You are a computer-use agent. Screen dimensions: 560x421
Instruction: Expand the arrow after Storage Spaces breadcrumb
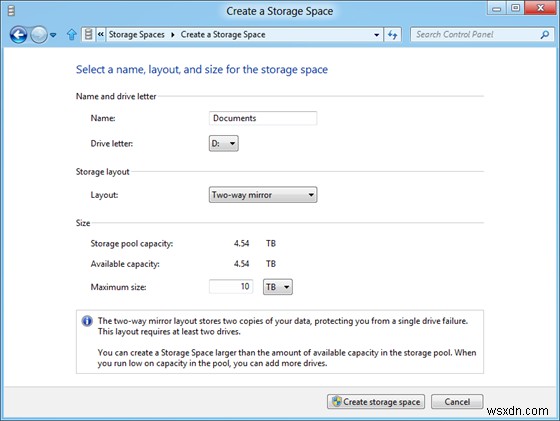[173, 35]
